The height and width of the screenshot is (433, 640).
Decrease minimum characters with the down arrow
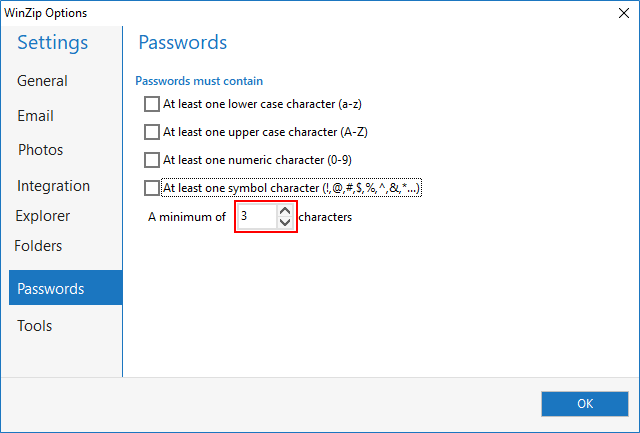[285, 222]
